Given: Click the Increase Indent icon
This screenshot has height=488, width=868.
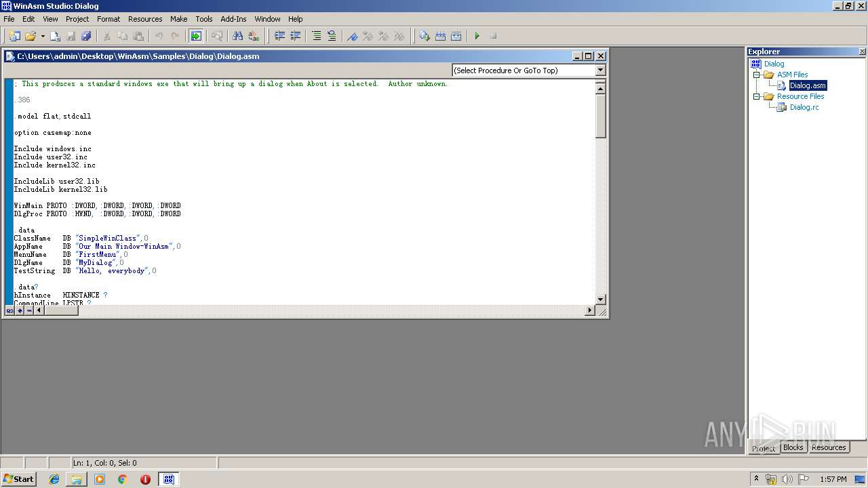Looking at the screenshot, I should tap(279, 36).
